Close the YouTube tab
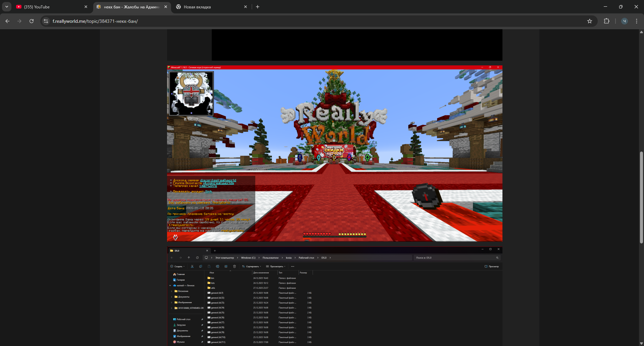Image resolution: width=644 pixels, height=346 pixels. tap(86, 7)
